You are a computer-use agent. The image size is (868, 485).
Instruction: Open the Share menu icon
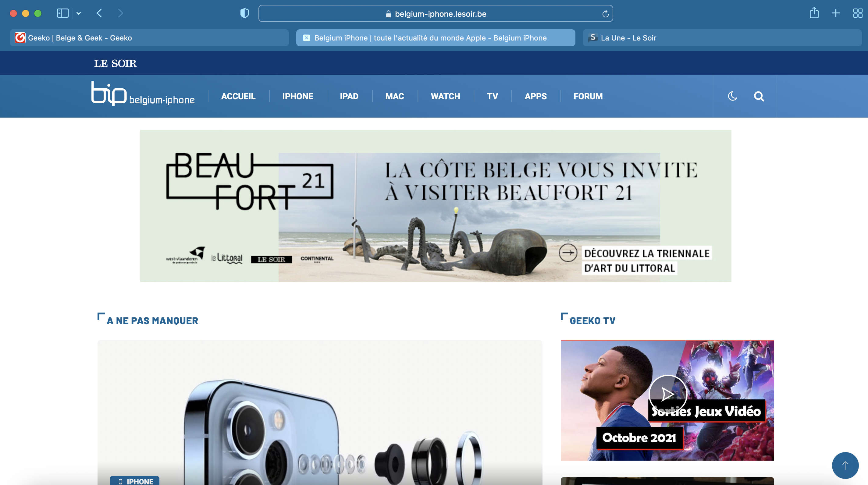click(814, 13)
